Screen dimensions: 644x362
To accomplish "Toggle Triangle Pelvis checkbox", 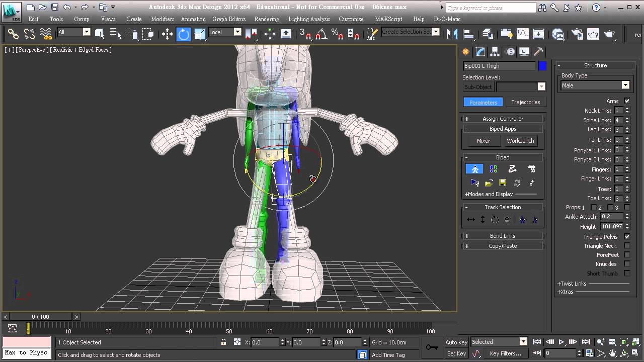I will 627,236.
